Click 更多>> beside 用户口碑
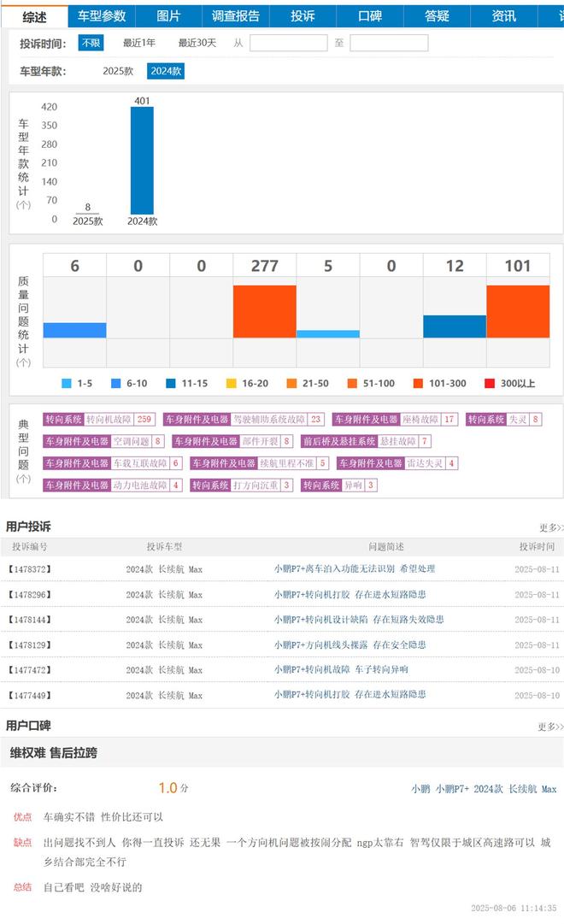Viewport: 564px width, 924px height. click(x=550, y=727)
